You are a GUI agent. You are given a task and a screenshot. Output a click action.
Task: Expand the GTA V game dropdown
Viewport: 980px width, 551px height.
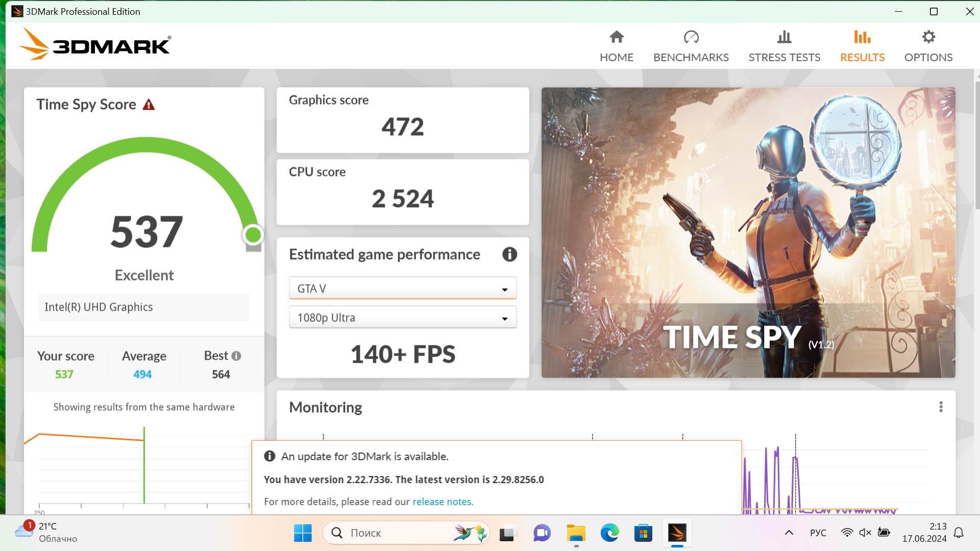coord(402,289)
